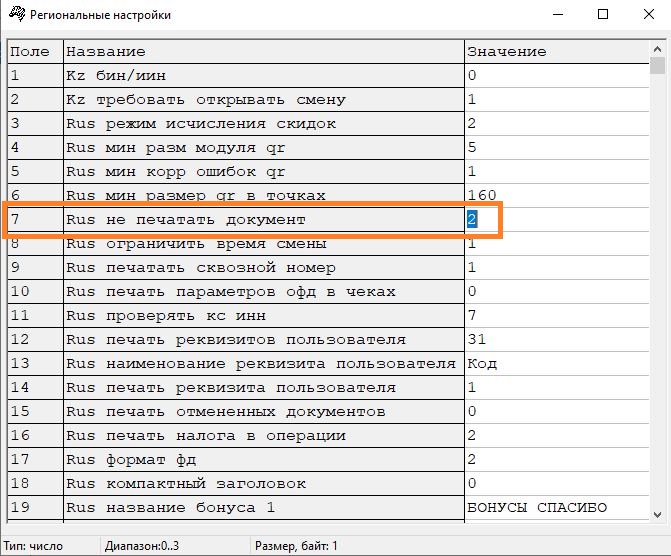The height and width of the screenshot is (556, 671).
Task: Select 'Rus не печатать документ' name cell
Action: (x=264, y=220)
